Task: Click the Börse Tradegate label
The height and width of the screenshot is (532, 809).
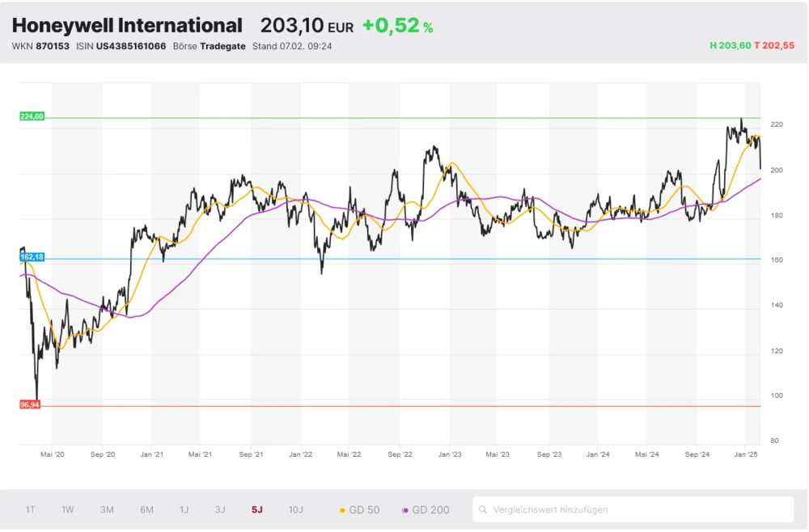Action: 210,46
